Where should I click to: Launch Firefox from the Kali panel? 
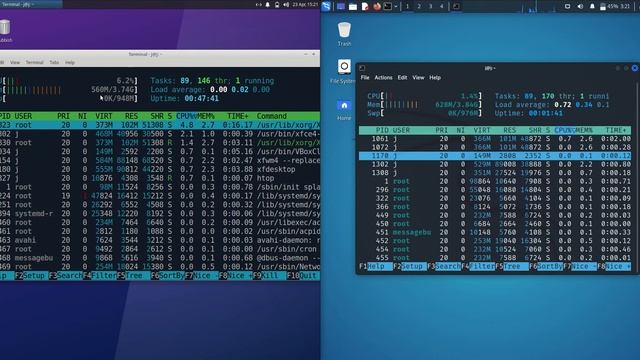(377, 7)
